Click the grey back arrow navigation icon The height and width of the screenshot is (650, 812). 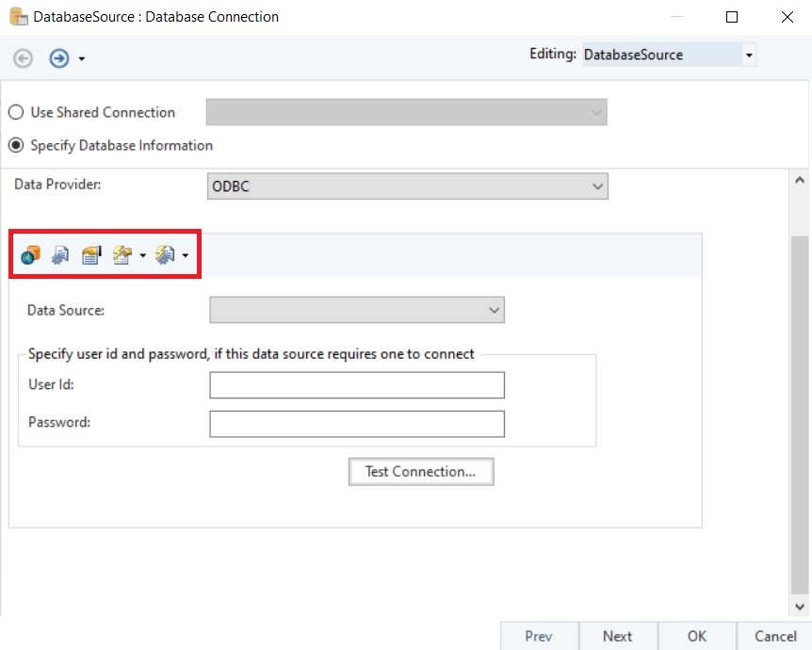(23, 58)
